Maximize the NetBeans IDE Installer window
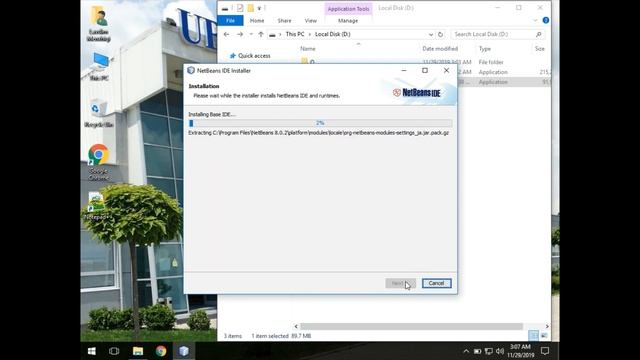 [425, 71]
